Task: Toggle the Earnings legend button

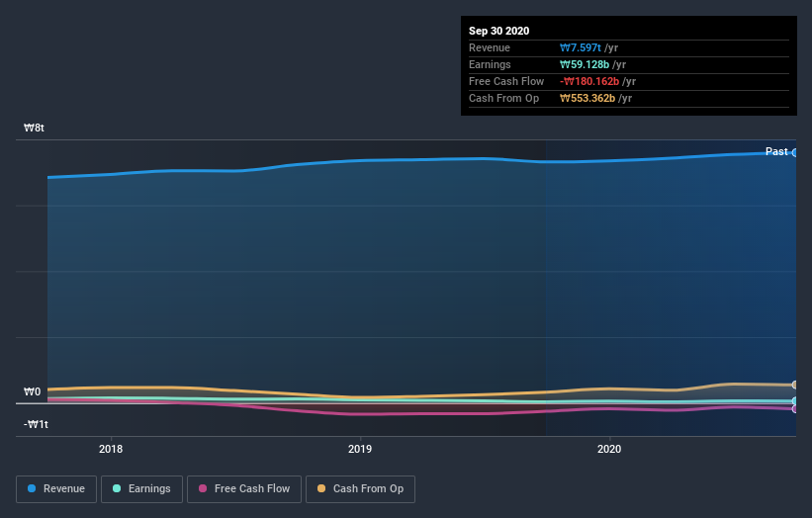Action: (141, 489)
